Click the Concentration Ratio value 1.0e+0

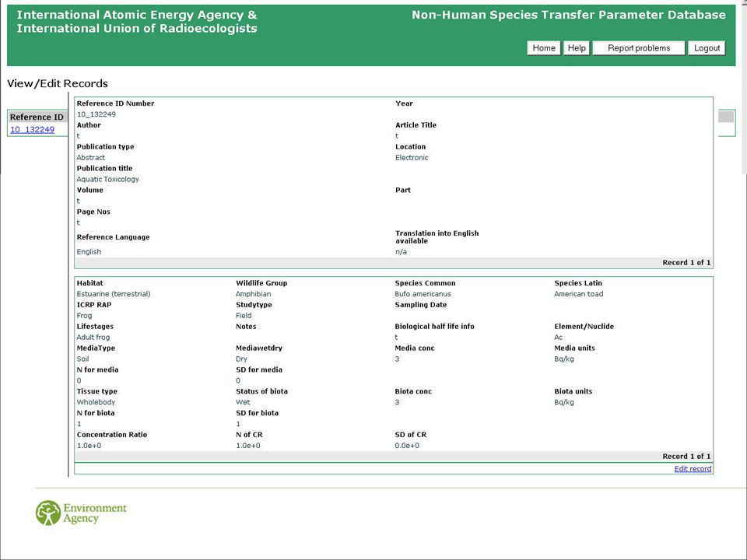point(89,446)
